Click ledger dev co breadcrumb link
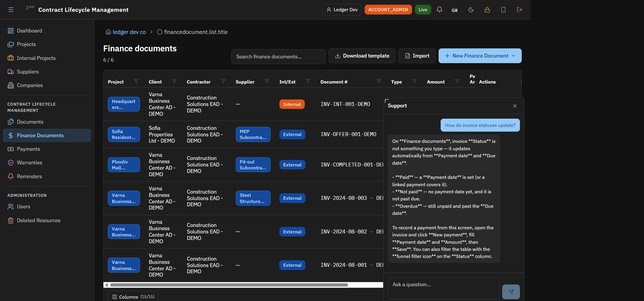The width and height of the screenshot is (644, 301). tap(126, 32)
